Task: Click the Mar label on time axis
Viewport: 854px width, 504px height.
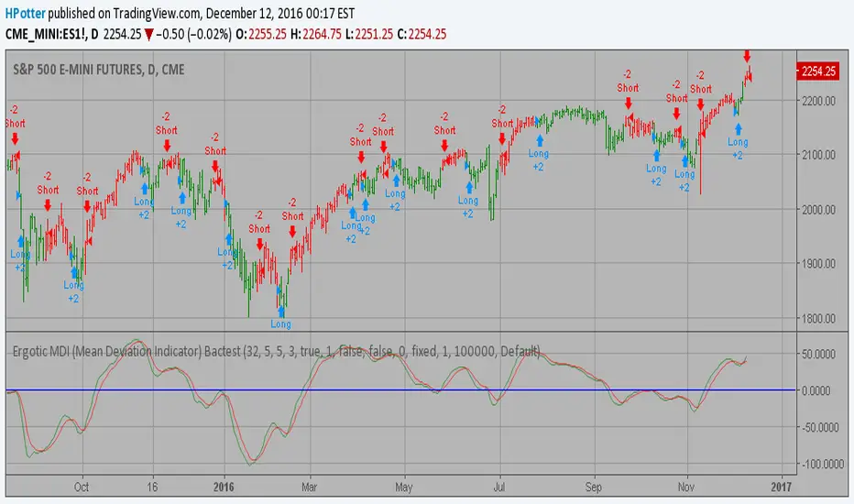Action: click(310, 487)
